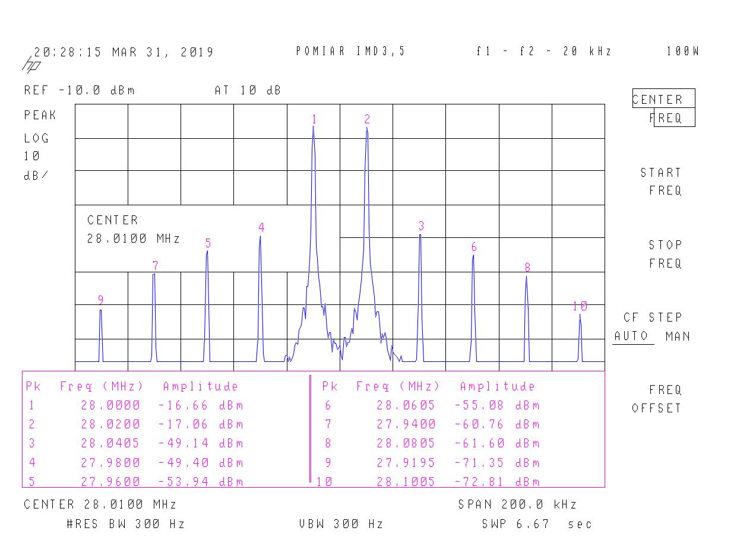The height and width of the screenshot is (553, 756).
Task: Click the POMIAR IMD3,5 title text
Action: point(350,52)
